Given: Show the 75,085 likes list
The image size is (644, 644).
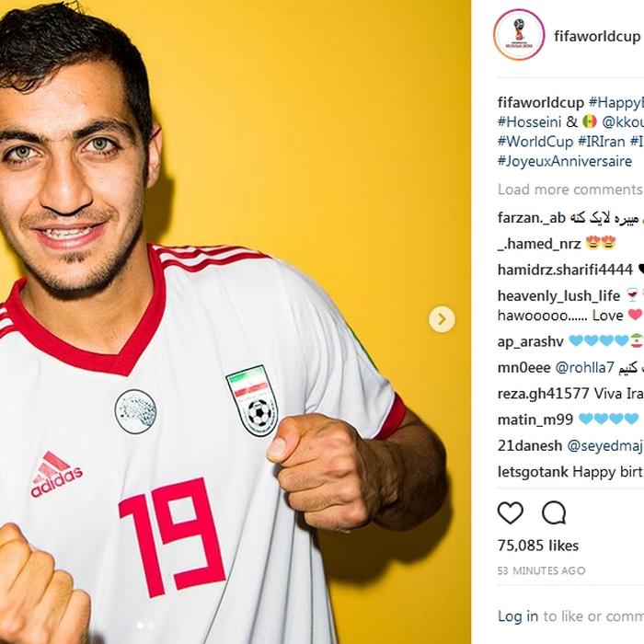Looking at the screenshot, I should click(x=538, y=546).
